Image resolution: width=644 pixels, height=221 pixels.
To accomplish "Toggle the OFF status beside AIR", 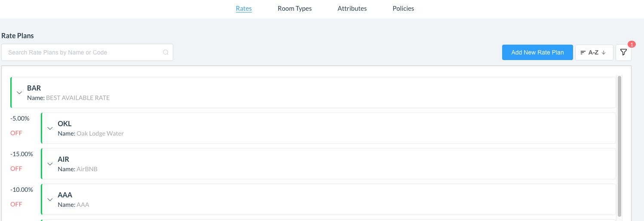I will (x=16, y=169).
